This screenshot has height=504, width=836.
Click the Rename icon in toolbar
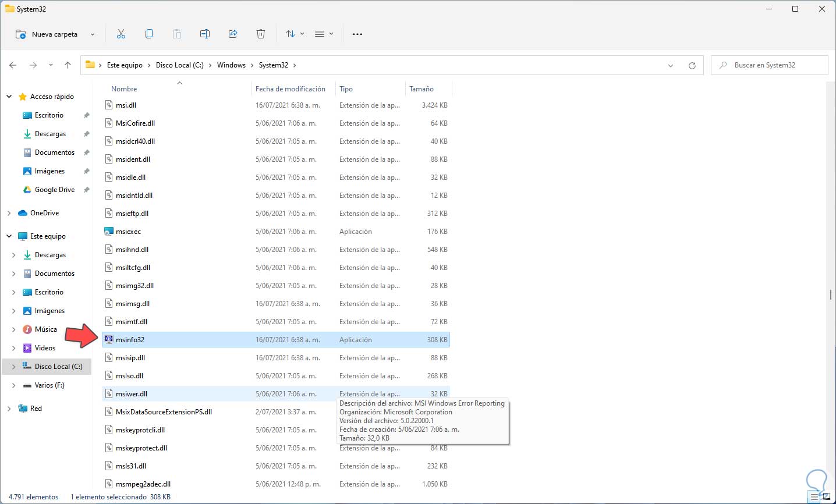tap(205, 34)
